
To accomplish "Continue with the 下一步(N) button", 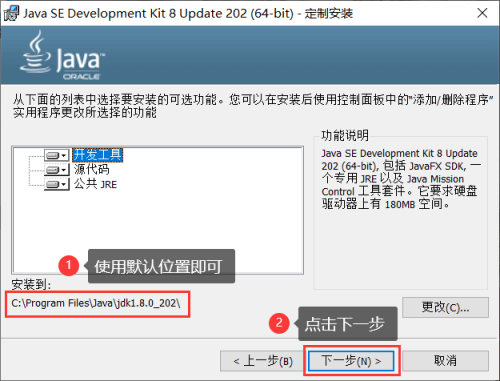I will click(351, 361).
